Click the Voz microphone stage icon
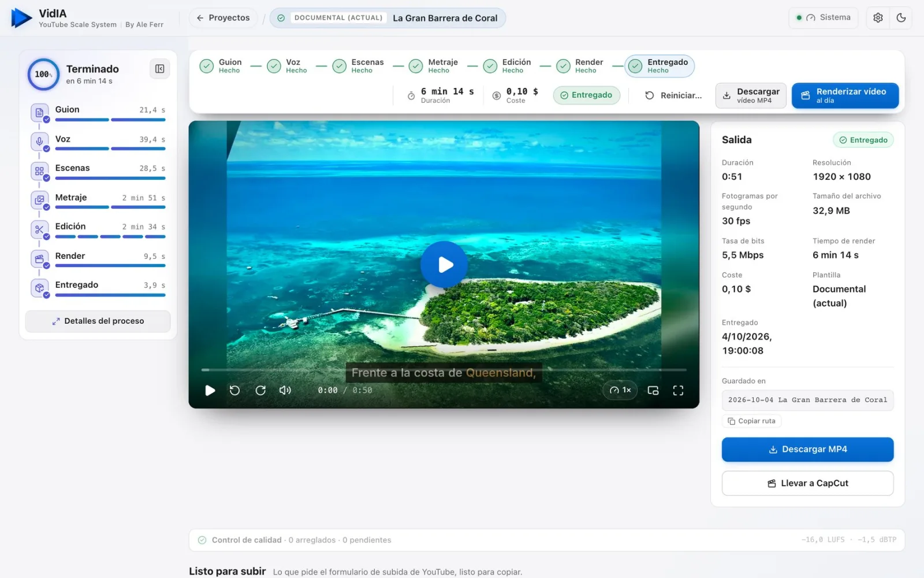This screenshot has height=578, width=924. tap(39, 141)
